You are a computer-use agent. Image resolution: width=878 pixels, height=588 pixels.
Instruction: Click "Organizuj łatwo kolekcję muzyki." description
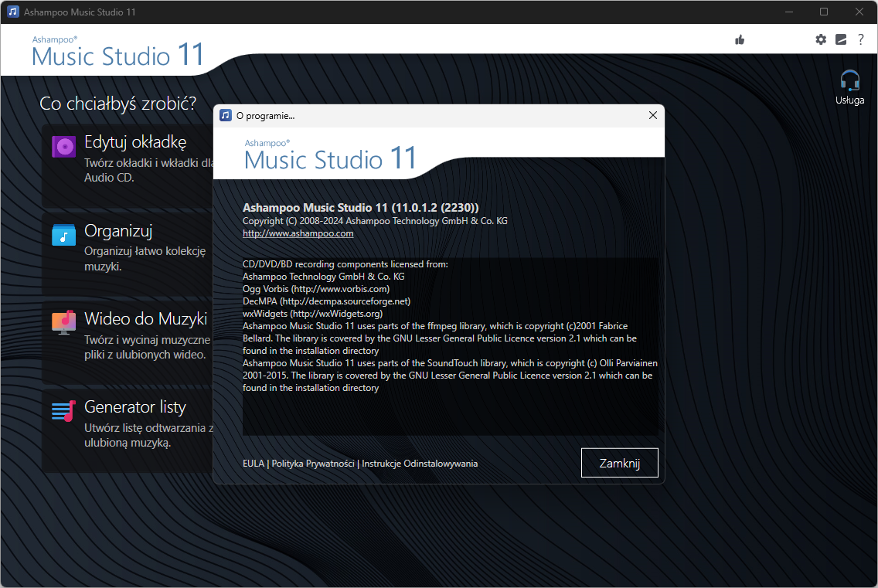point(145,259)
